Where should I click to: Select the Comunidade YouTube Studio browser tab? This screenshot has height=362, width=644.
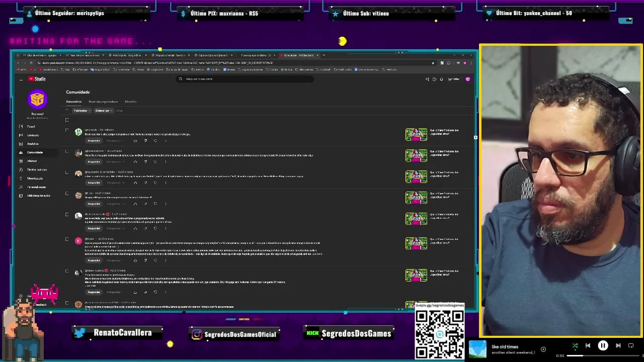tap(299, 55)
